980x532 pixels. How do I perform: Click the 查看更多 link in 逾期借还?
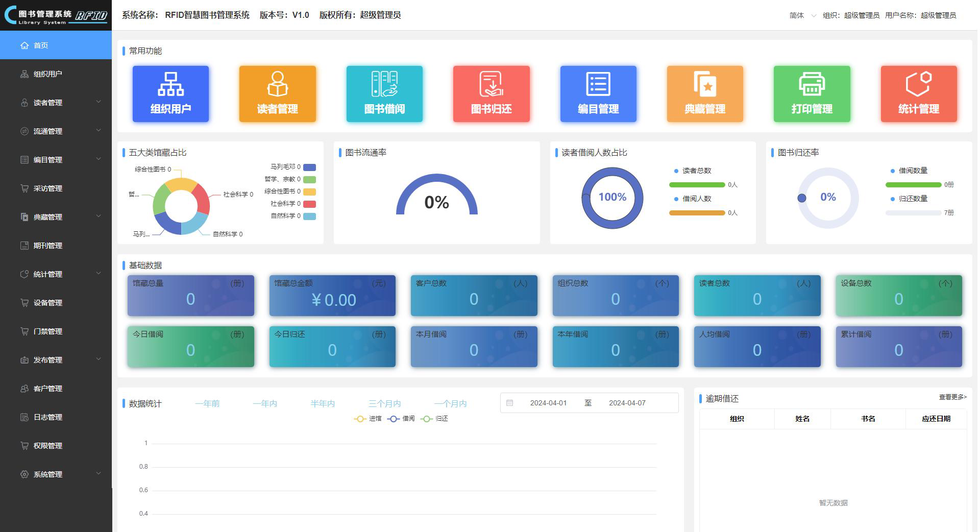click(x=952, y=397)
